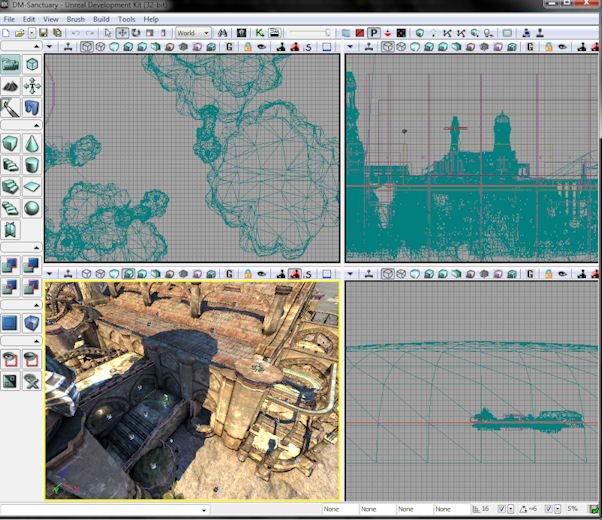Select the Rotate widget mode

point(136,33)
